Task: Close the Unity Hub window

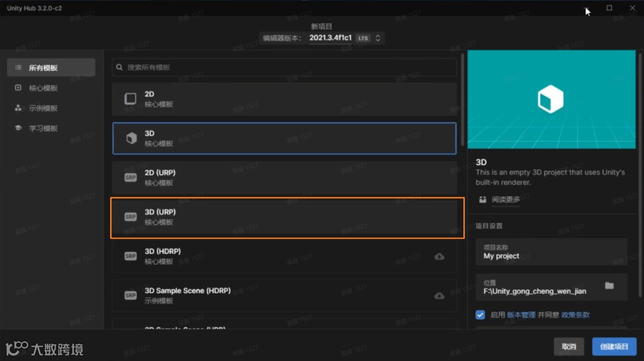Action: coord(632,8)
